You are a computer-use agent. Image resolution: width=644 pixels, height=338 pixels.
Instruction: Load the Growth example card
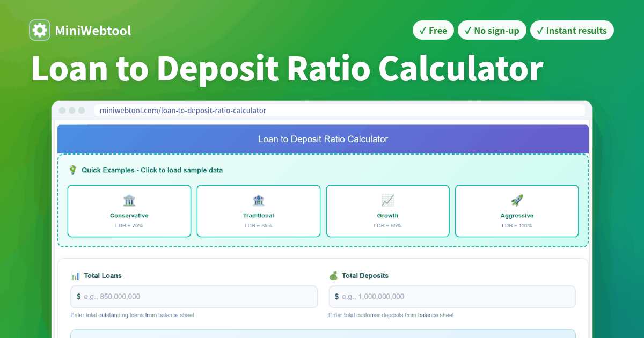[x=387, y=211]
